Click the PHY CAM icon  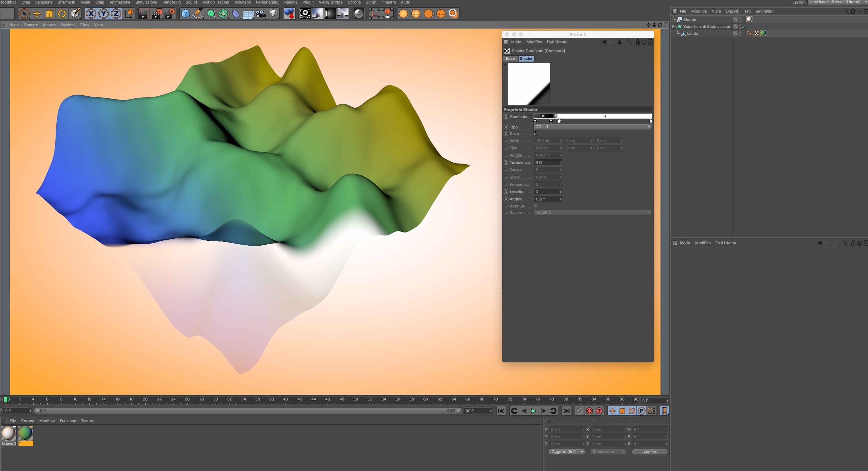pos(305,14)
